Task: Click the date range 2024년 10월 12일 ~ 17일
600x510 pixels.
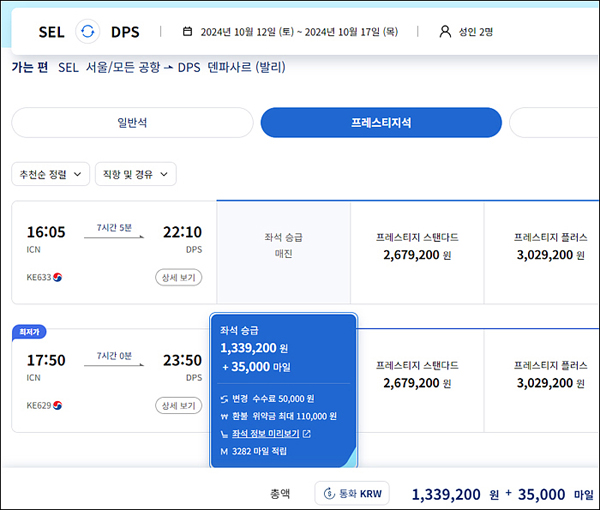Action: 299,31
